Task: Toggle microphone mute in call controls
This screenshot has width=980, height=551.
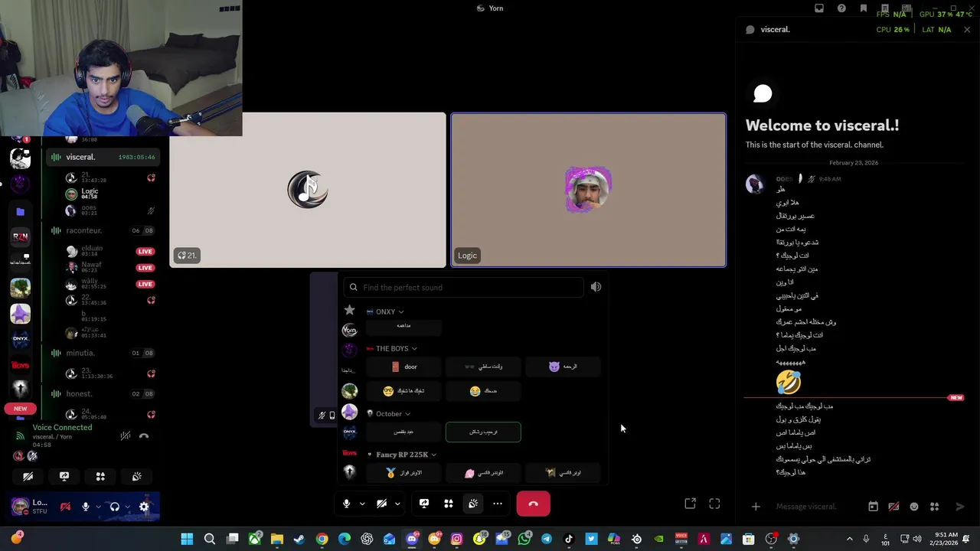Action: [x=346, y=504]
